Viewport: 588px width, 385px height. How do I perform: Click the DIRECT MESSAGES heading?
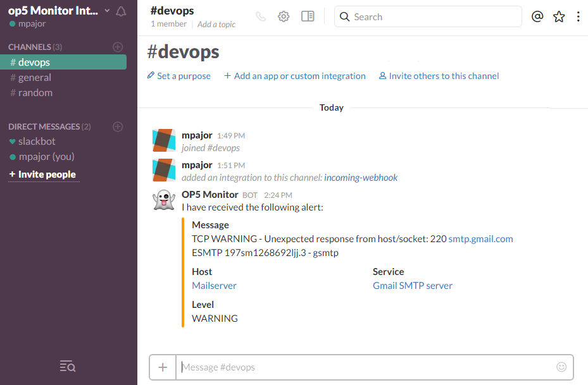click(x=49, y=126)
